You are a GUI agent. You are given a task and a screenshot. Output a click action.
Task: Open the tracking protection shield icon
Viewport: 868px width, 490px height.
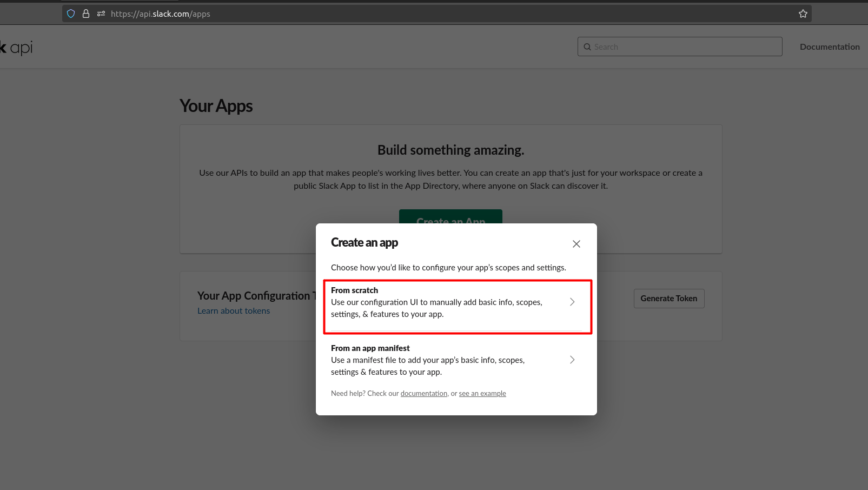coord(71,14)
